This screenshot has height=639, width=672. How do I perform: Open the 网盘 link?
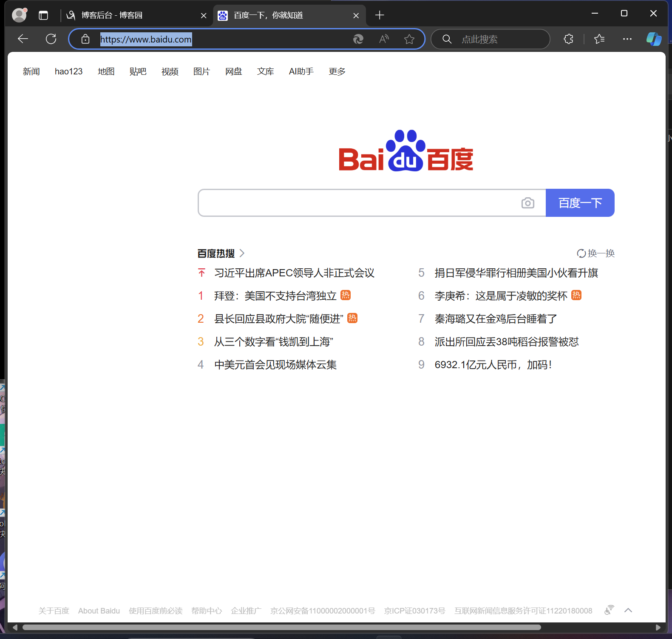coord(234,71)
